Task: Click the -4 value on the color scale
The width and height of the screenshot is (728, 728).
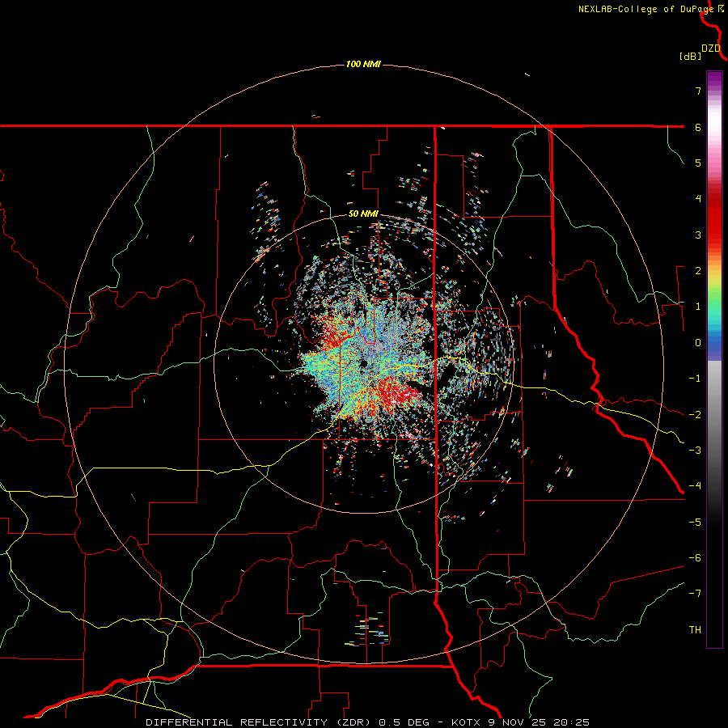Action: (x=695, y=486)
